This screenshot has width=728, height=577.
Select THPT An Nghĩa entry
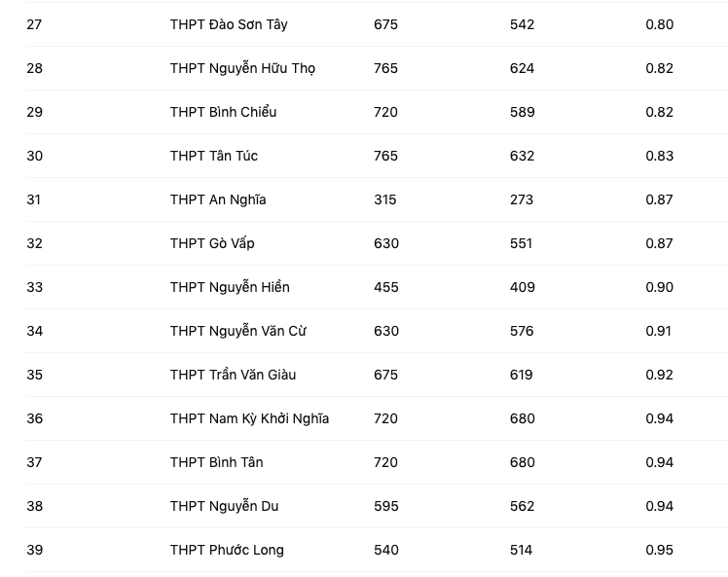(218, 199)
